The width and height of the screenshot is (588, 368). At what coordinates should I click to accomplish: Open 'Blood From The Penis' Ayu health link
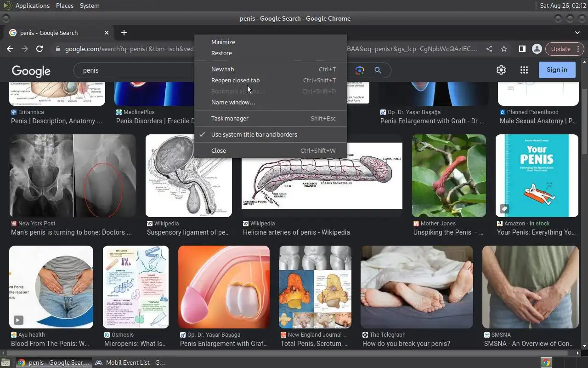(x=50, y=344)
